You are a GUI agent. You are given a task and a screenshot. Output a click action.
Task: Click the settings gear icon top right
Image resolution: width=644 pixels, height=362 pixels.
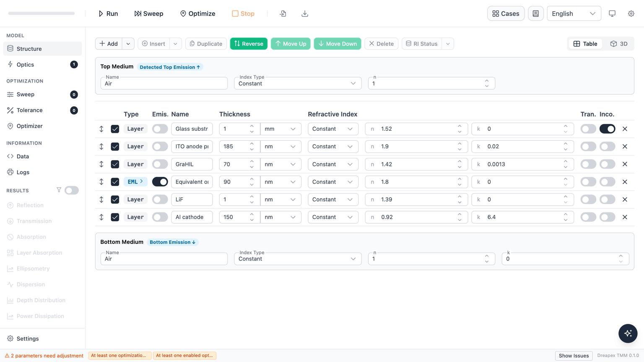coord(631,14)
